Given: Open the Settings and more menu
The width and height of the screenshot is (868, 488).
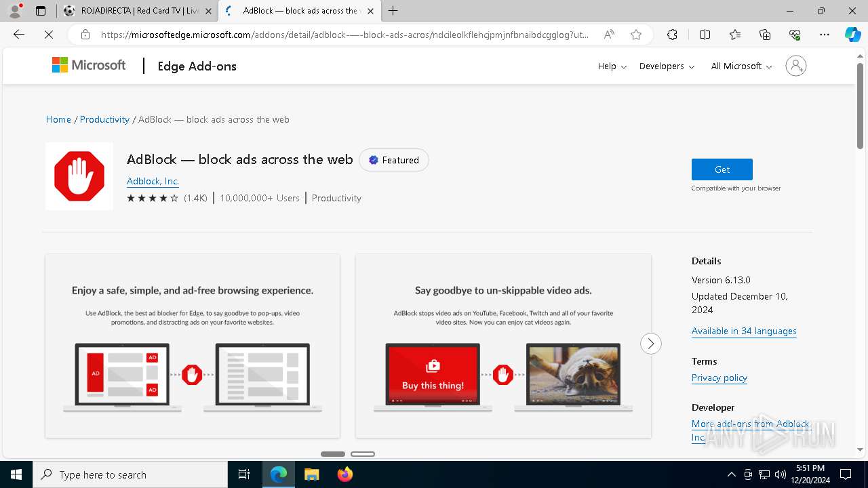Looking at the screenshot, I should point(825,35).
